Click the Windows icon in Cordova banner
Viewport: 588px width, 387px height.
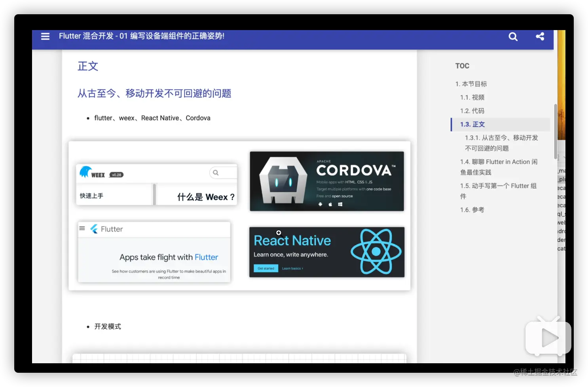pos(340,204)
